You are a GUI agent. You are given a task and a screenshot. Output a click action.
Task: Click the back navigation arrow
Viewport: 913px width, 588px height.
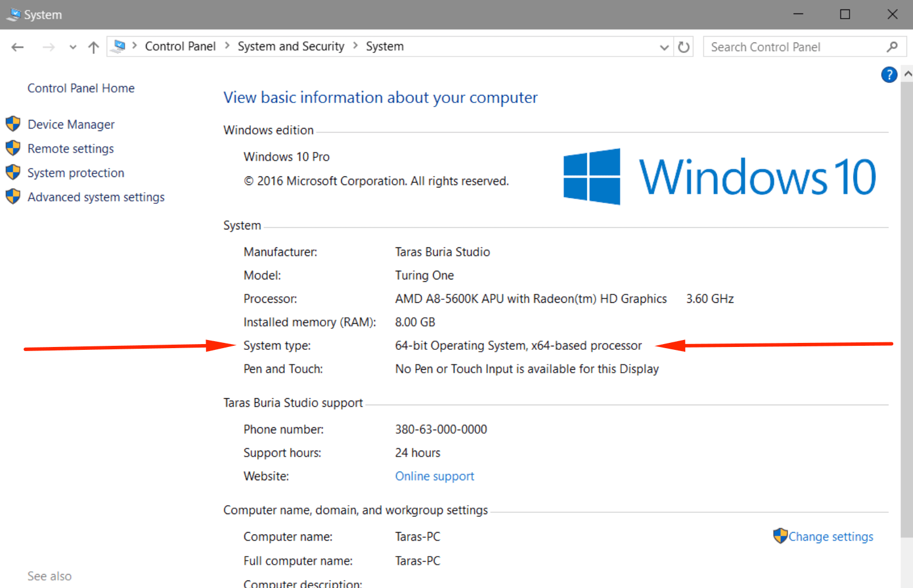[x=17, y=47]
